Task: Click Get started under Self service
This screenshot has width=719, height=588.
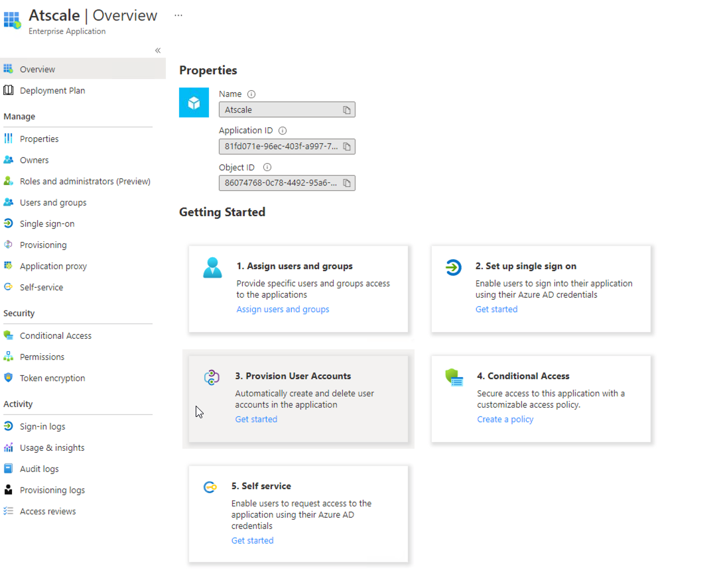Action: (x=252, y=540)
